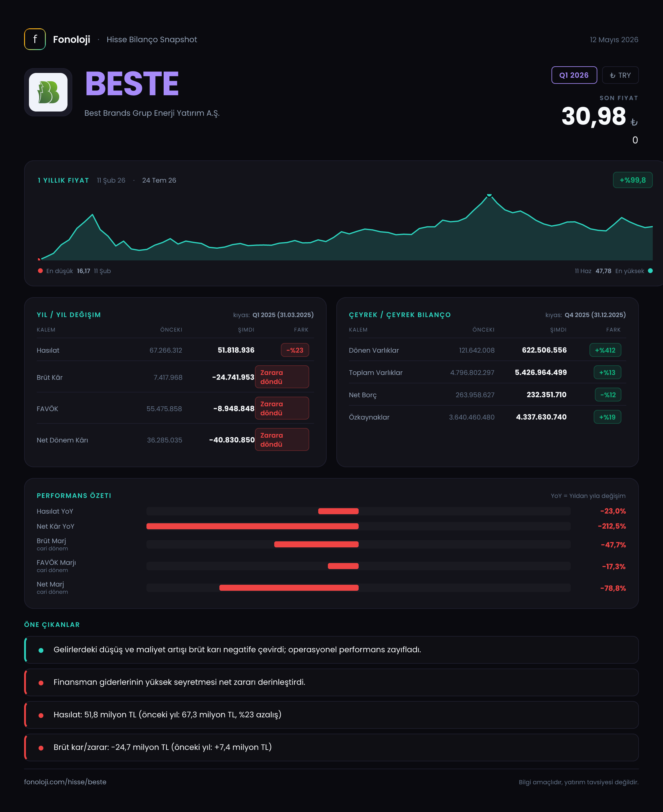Click the Brüt Marj red bar
The image size is (663, 812).
pos(316,544)
